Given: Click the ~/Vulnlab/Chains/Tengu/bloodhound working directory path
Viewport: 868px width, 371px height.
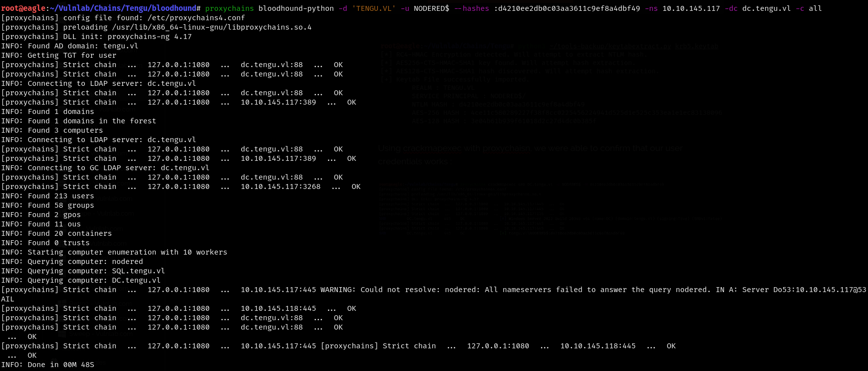Looking at the screenshot, I should [x=127, y=8].
